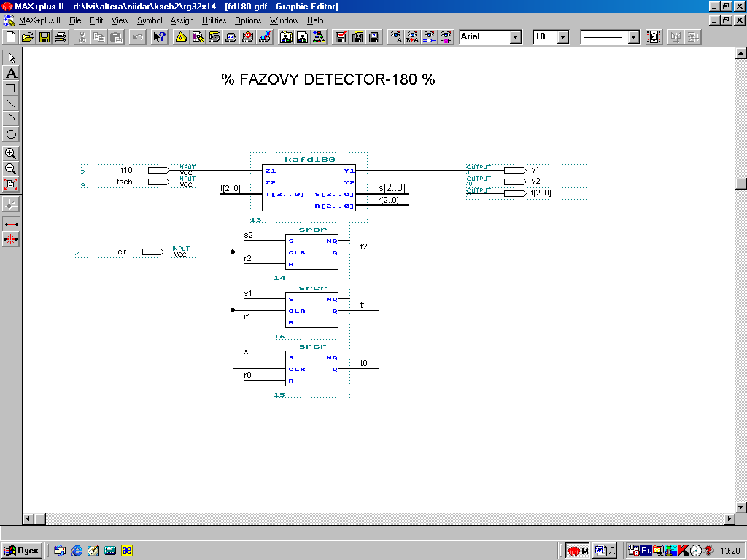
Task: Open the hierarchy project folder icon
Action: 286,36
